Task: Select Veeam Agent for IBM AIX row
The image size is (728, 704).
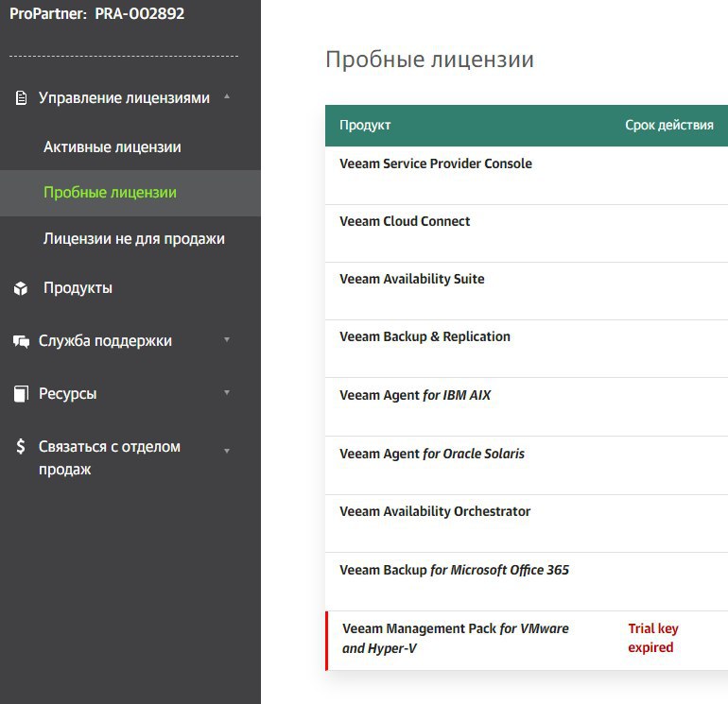Action: pos(527,407)
